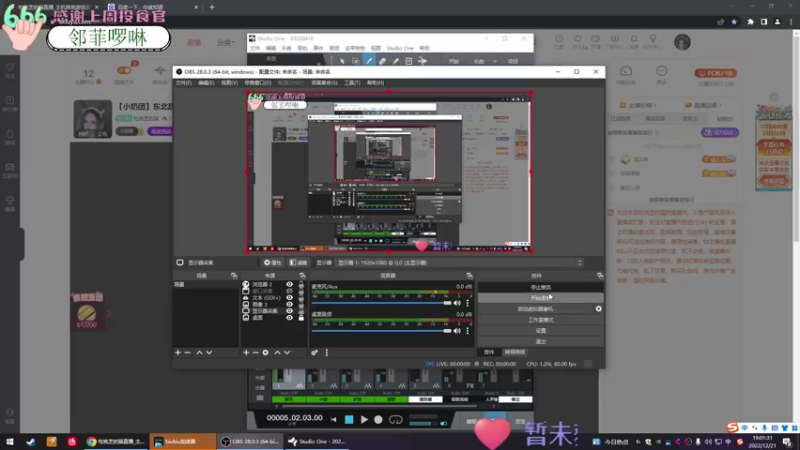Open the mixer three-dot menu beside the gear
The height and width of the screenshot is (450, 800).
click(327, 353)
